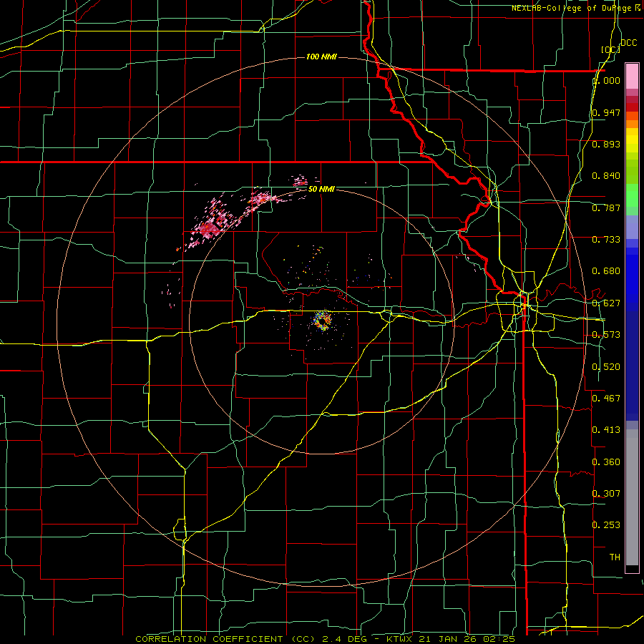
Task: Click the 0.840 scale value
Action: (606, 176)
